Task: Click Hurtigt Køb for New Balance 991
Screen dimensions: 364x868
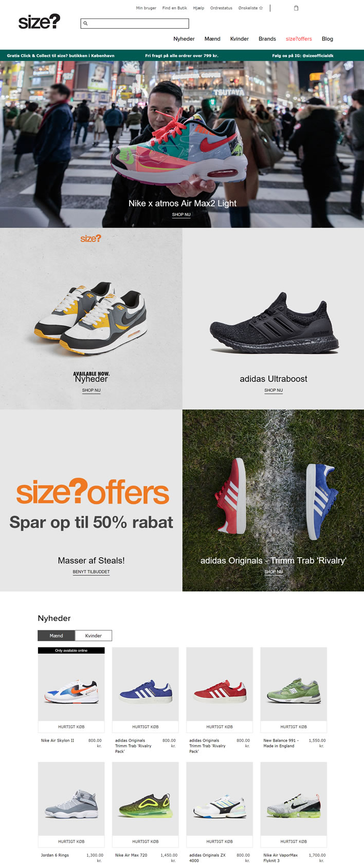Action: [x=294, y=727]
